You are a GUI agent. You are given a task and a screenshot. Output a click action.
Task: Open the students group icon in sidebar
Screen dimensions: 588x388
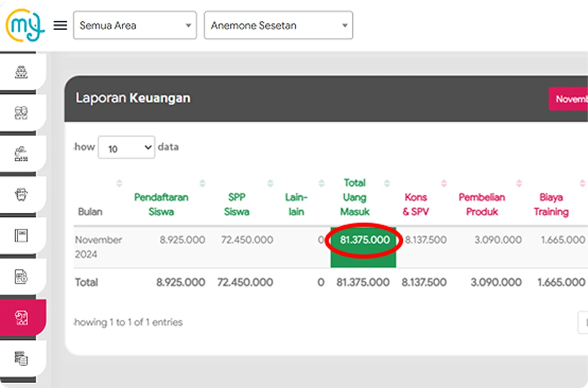click(21, 71)
